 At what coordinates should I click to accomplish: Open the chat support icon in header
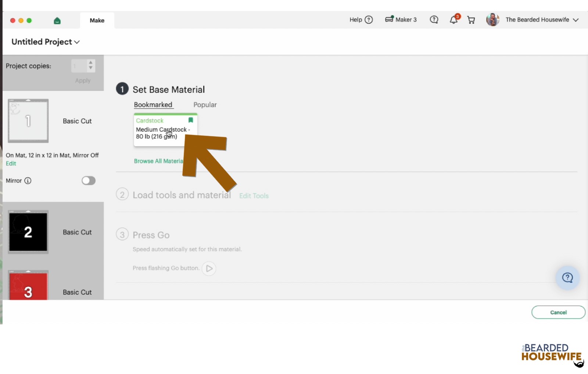(x=434, y=20)
